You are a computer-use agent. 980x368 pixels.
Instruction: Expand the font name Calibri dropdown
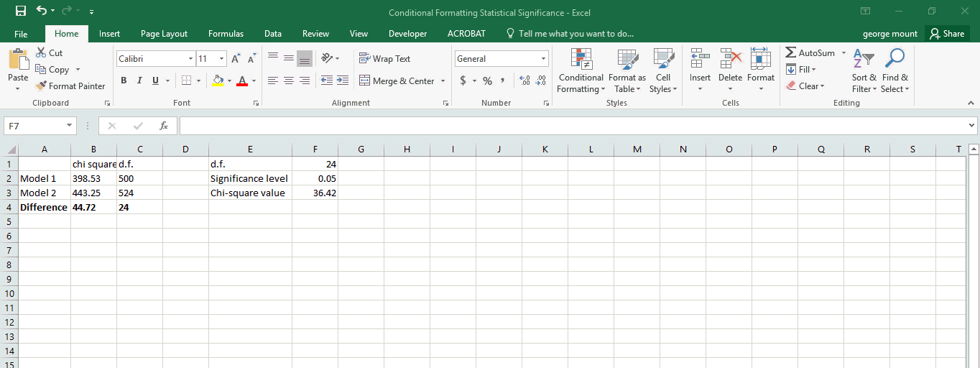190,59
